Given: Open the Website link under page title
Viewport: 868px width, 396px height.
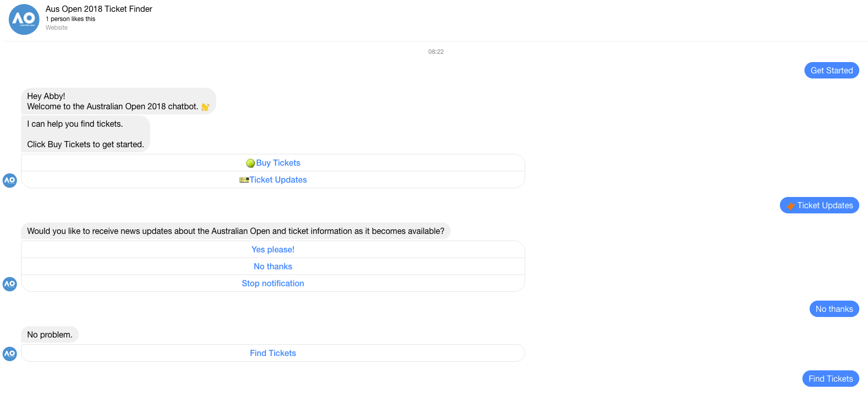Looking at the screenshot, I should point(56,28).
